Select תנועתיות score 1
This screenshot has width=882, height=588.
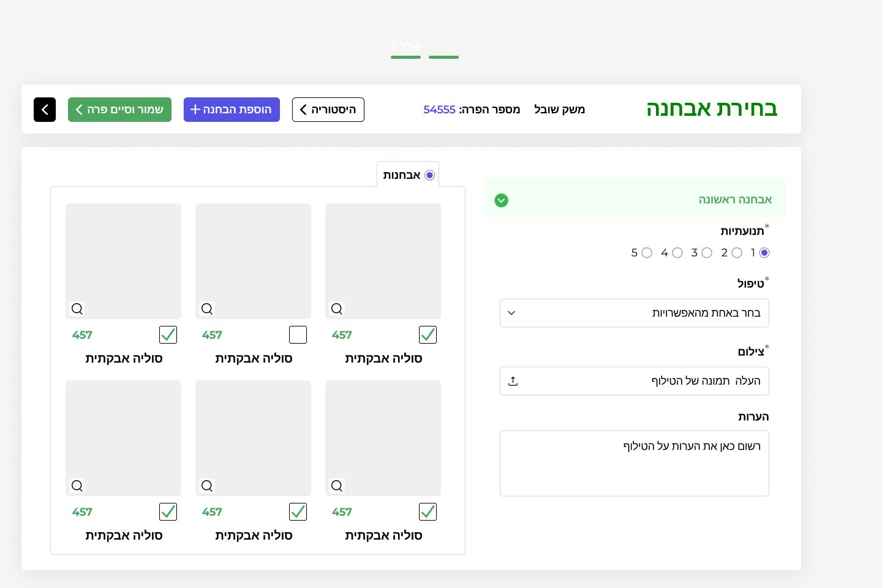tap(764, 253)
